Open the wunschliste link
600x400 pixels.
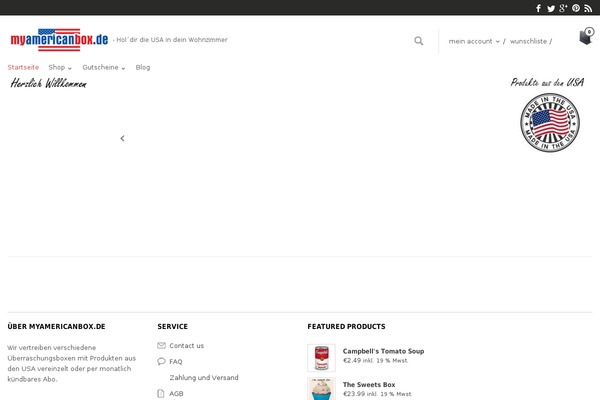(528, 41)
